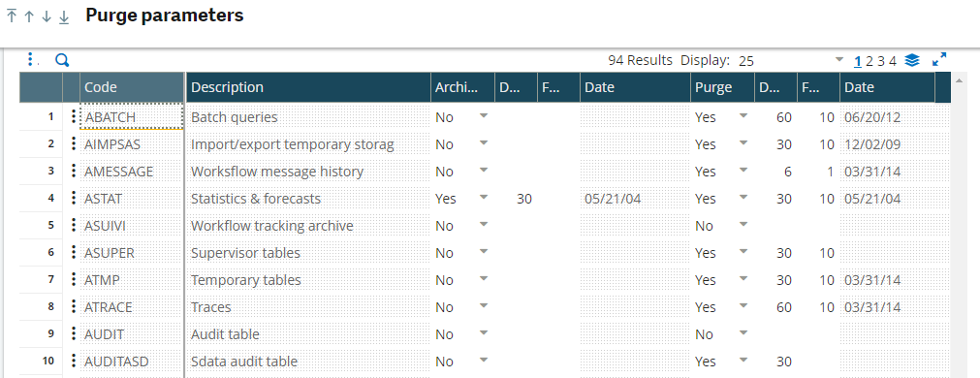This screenshot has width=980, height=378.
Task: Open grid options three-dot menu
Action: [x=30, y=59]
